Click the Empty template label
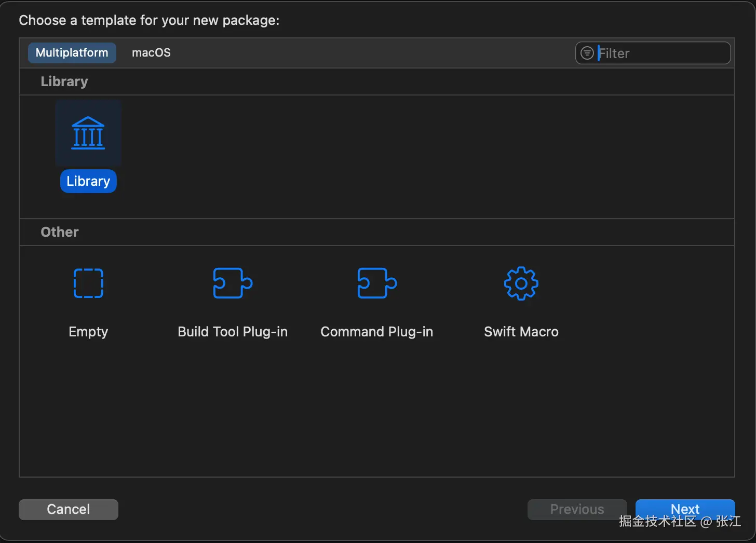This screenshot has width=756, height=543. click(88, 332)
